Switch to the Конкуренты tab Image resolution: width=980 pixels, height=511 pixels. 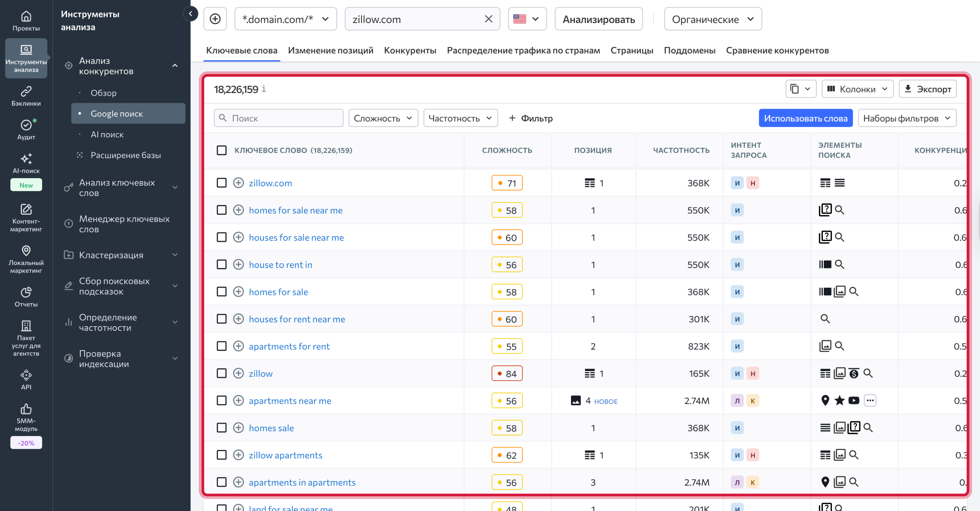click(x=410, y=50)
